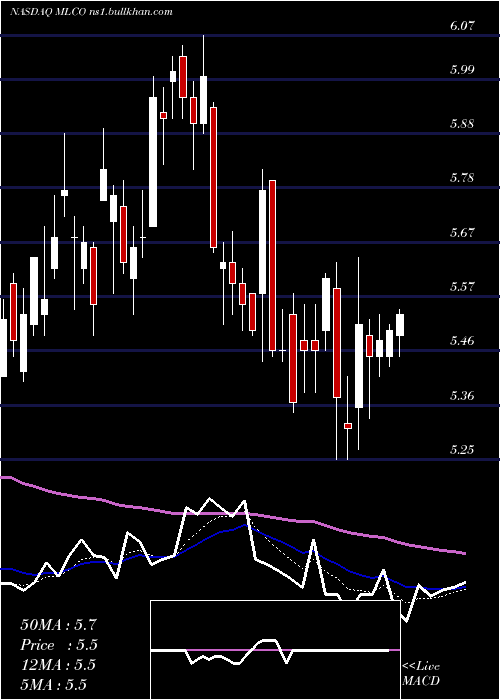The height and width of the screenshot is (700, 500).
Task: Click the 5.67 price axis label
Action: click(x=462, y=233)
